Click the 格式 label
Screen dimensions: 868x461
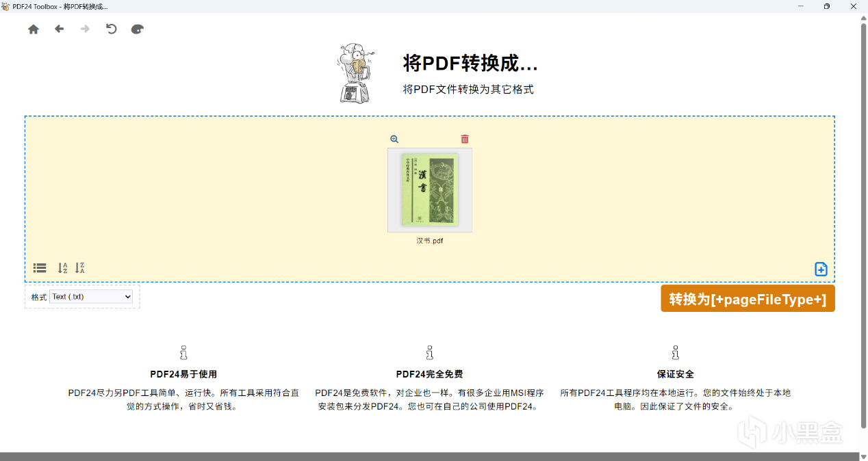pyautogui.click(x=39, y=298)
